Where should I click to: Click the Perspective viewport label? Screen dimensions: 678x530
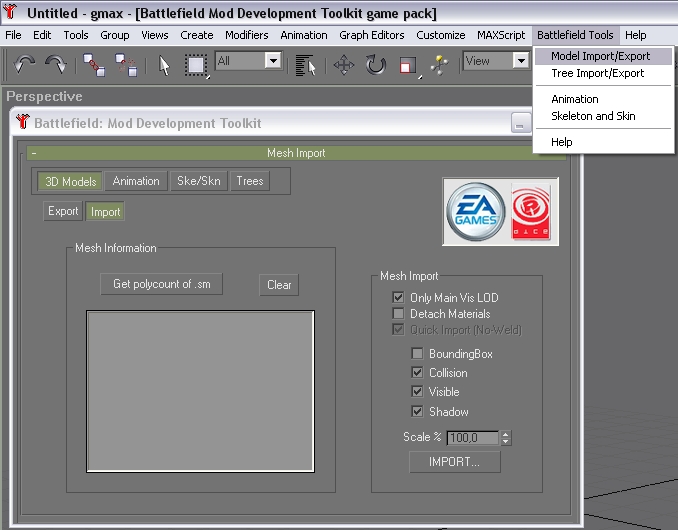tap(44, 96)
